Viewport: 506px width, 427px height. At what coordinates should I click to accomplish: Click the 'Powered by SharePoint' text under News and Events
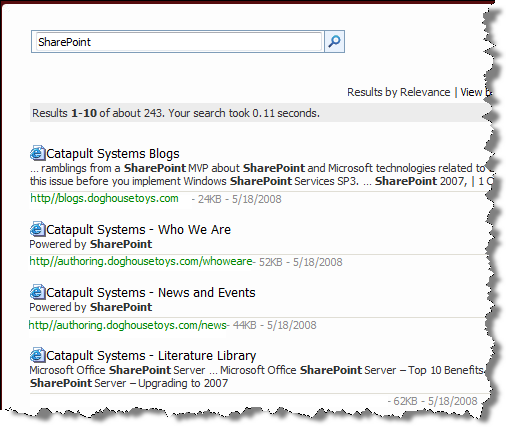point(91,307)
